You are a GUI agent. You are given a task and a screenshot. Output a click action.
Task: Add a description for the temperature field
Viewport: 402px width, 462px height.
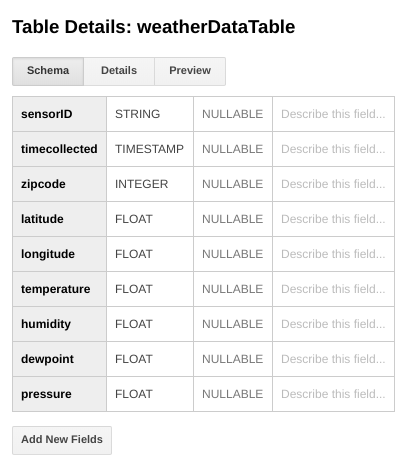(x=333, y=289)
